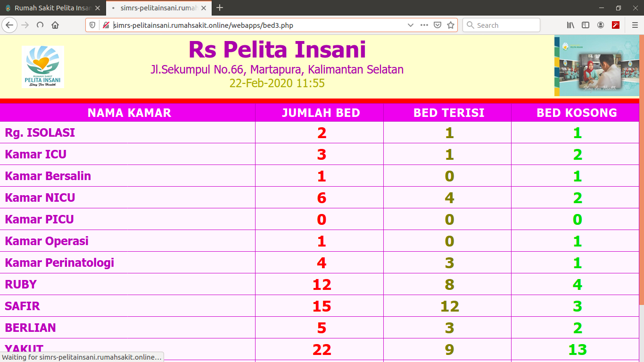The width and height of the screenshot is (644, 362).
Task: Click the hospital staff photo thumbnail
Action: coord(597,66)
